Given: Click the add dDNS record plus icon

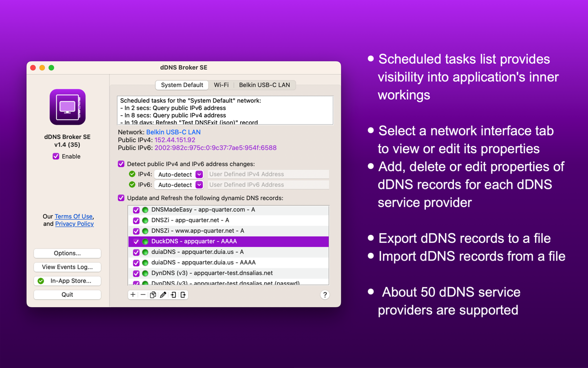Looking at the screenshot, I should [x=133, y=295].
